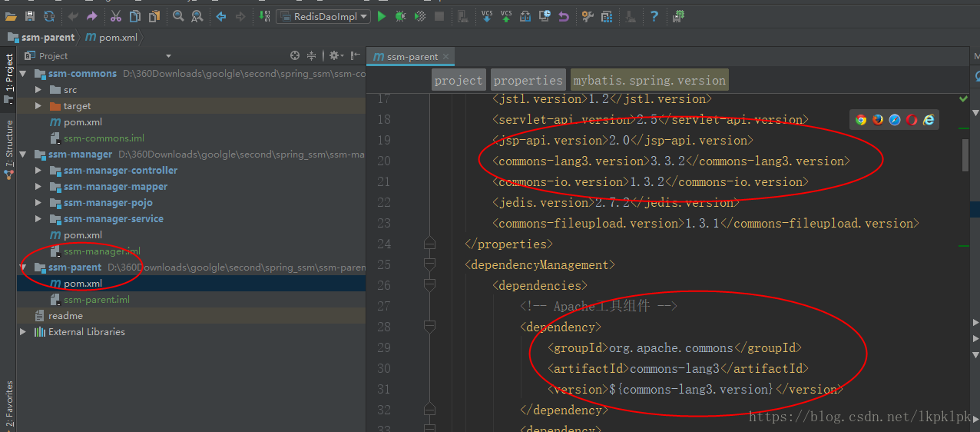The image size is (980, 432).
Task: Expand the src folder
Action: pyautogui.click(x=38, y=90)
